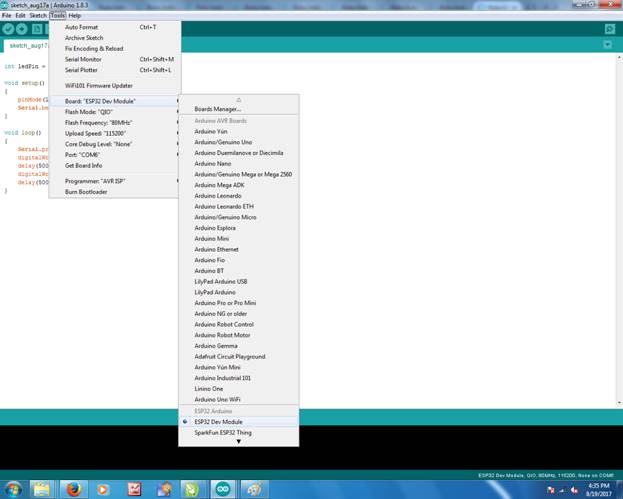Open the Sketch menu

38,15
